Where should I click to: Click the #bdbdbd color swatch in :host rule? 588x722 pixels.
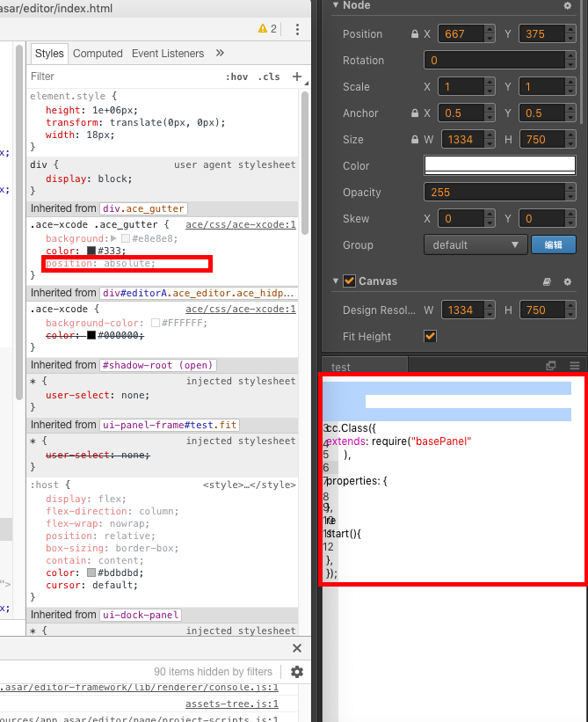pos(91,572)
